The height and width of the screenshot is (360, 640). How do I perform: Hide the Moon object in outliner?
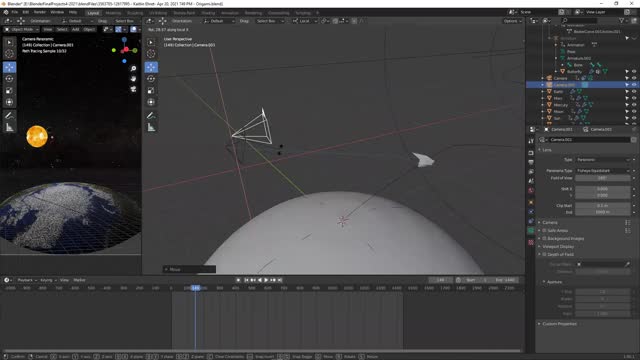click(634, 111)
